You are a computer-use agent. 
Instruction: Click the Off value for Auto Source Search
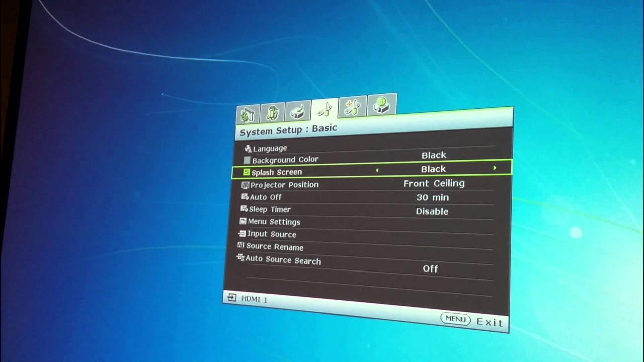click(x=430, y=269)
